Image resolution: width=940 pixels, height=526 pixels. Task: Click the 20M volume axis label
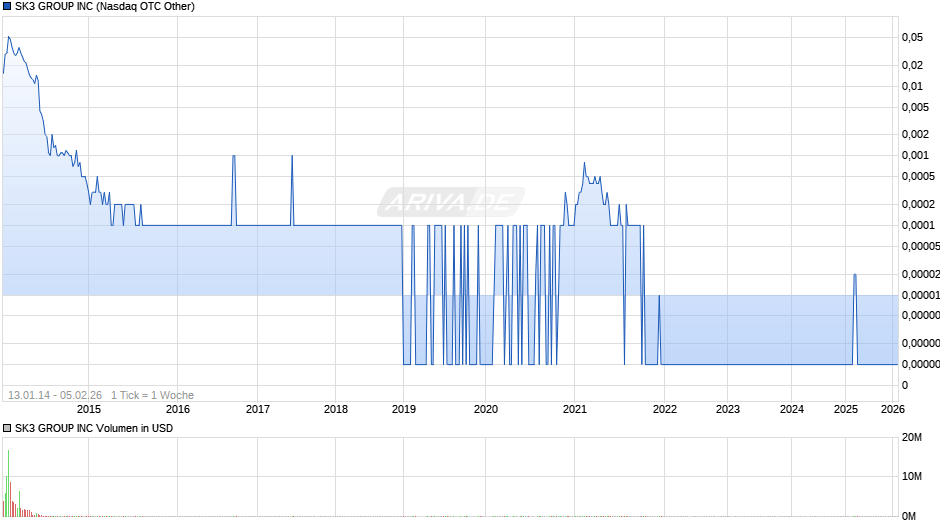coord(912,437)
